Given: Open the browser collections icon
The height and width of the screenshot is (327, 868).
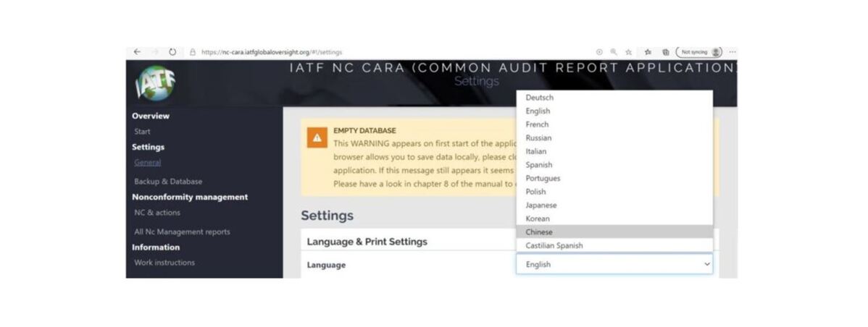Looking at the screenshot, I should tap(665, 52).
